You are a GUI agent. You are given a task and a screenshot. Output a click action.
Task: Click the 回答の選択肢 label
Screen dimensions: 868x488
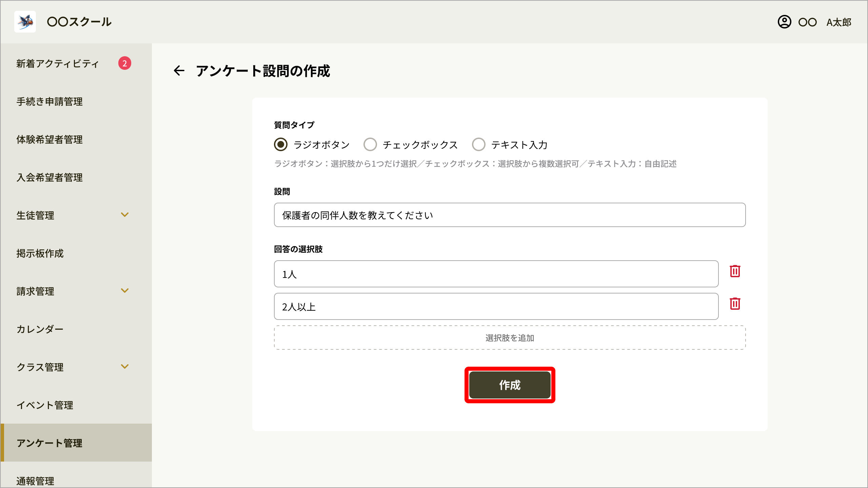(298, 249)
